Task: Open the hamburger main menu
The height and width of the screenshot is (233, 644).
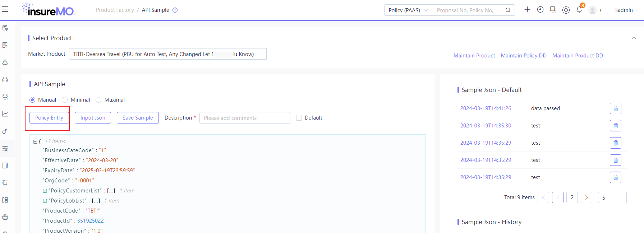Action: point(5,9)
